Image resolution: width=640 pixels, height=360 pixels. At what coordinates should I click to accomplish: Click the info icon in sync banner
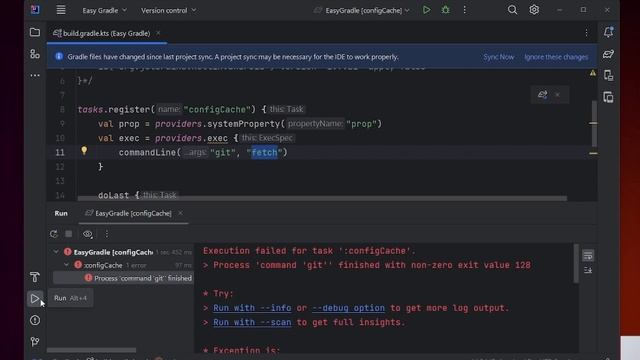(59, 56)
